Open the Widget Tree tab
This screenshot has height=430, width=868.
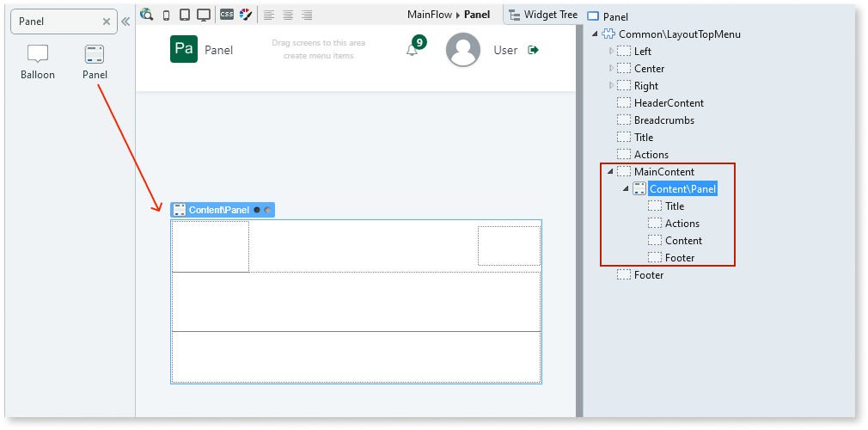[543, 15]
